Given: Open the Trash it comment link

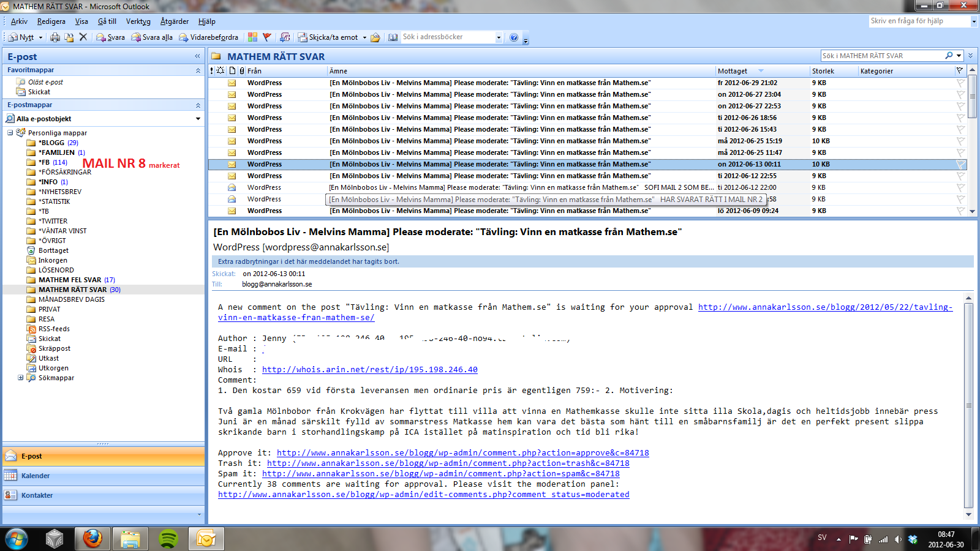Looking at the screenshot, I should [x=448, y=463].
